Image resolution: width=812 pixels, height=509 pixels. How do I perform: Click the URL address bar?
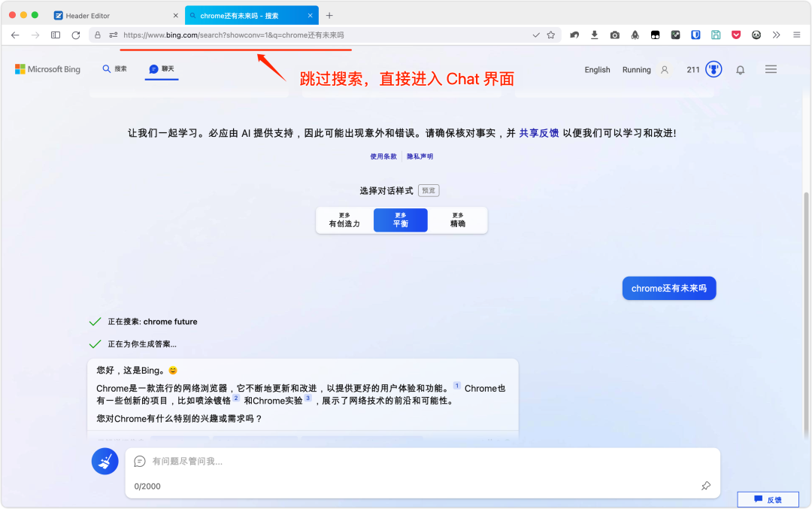(326, 35)
